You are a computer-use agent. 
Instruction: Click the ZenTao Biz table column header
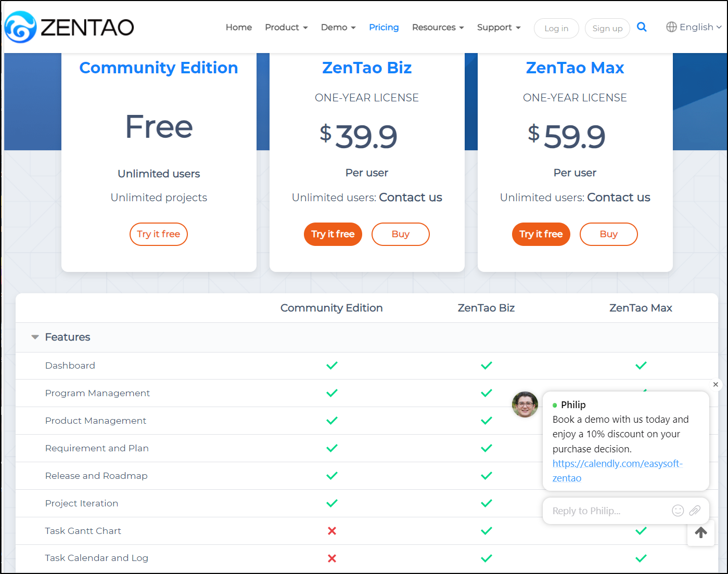487,308
